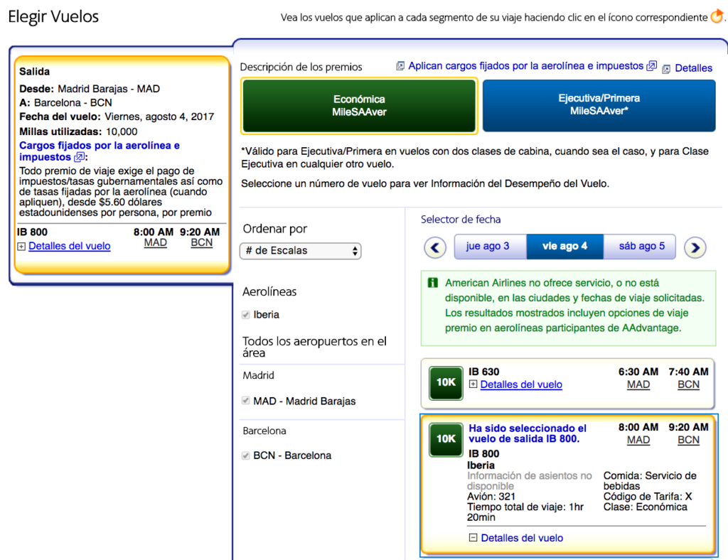Image resolution: width=728 pixels, height=560 pixels.
Task: Click popup icon after 'e impuestos' in header
Action: (x=652, y=66)
